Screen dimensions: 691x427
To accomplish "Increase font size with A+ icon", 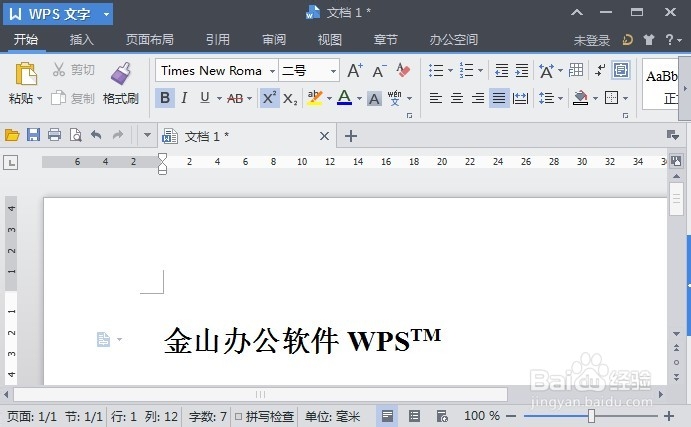I will point(355,71).
